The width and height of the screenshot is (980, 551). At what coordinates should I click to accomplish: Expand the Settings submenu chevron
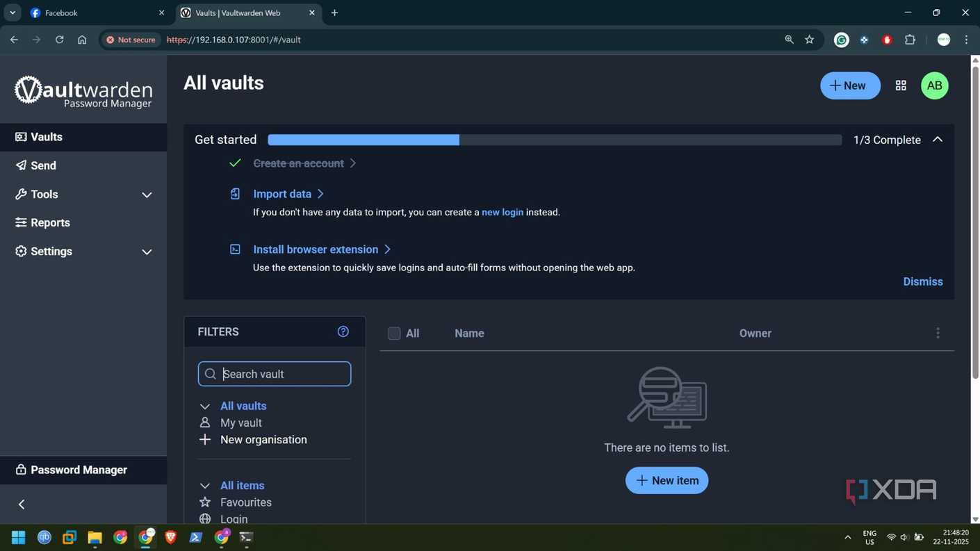(x=147, y=252)
